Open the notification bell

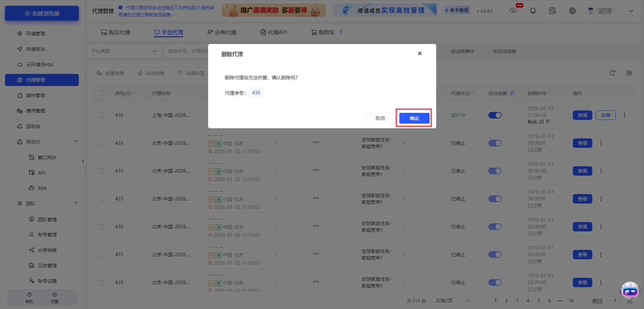[533, 10]
